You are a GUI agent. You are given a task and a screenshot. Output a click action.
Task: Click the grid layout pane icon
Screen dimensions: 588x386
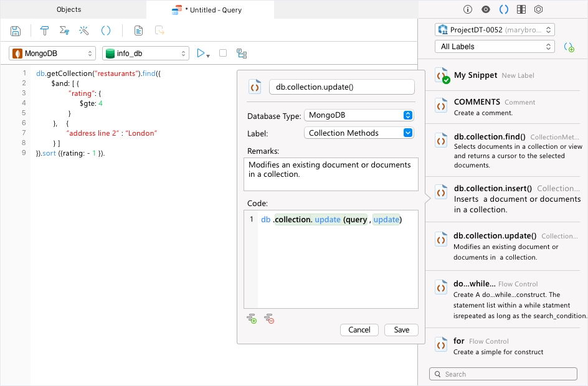pyautogui.click(x=521, y=9)
